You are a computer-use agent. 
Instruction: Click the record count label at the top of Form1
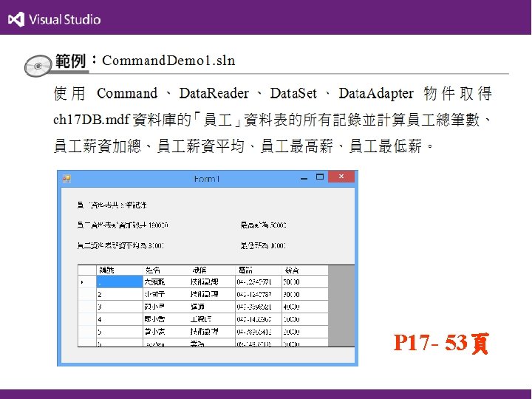pyautogui.click(x=112, y=205)
